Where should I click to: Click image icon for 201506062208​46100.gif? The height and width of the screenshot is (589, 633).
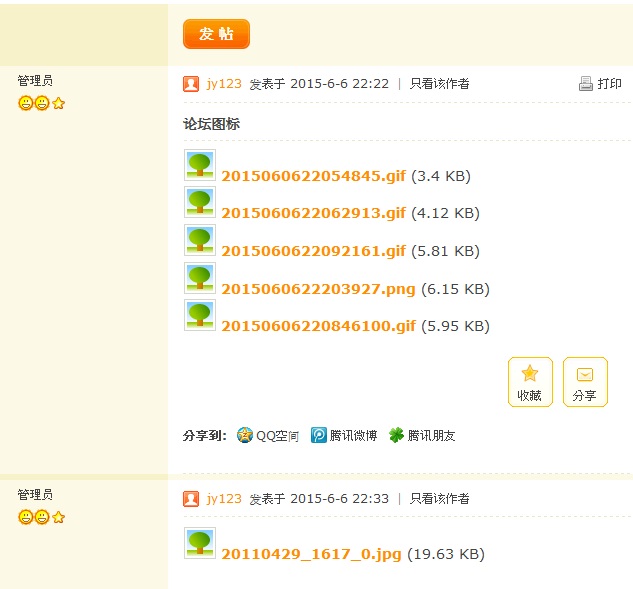pyautogui.click(x=200, y=315)
